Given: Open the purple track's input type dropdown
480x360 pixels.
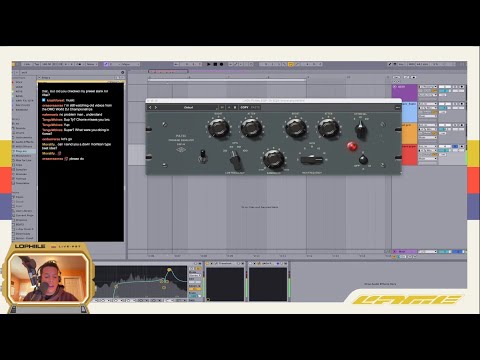Looking at the screenshot, I should click(428, 87).
